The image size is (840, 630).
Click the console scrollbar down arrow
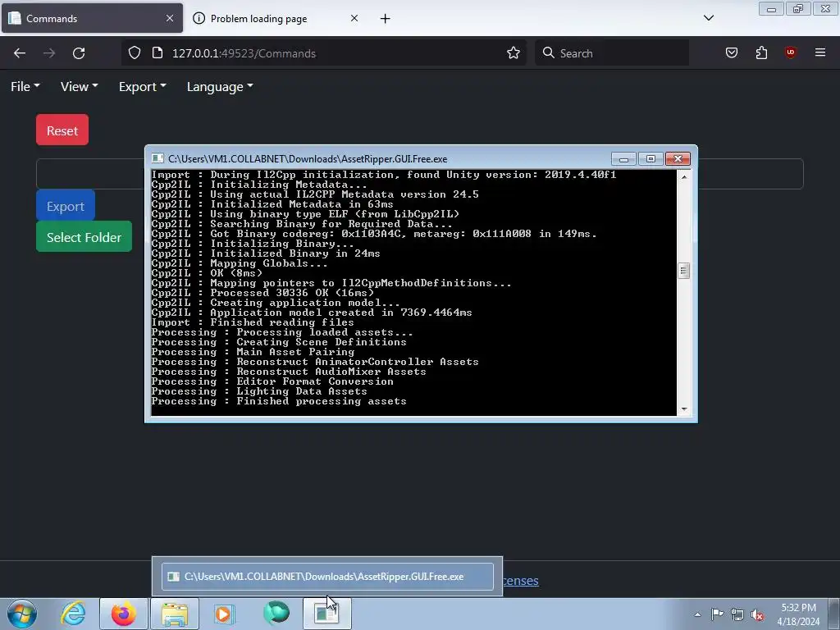point(684,409)
